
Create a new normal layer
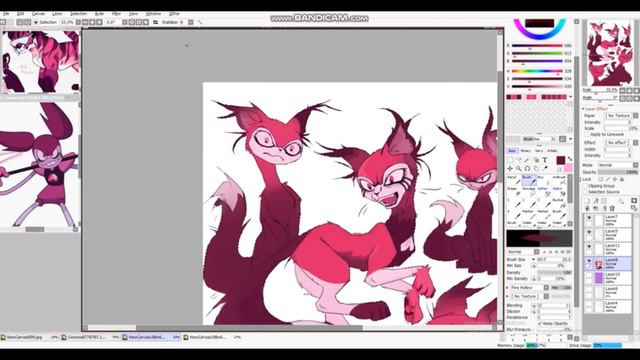click(x=587, y=201)
